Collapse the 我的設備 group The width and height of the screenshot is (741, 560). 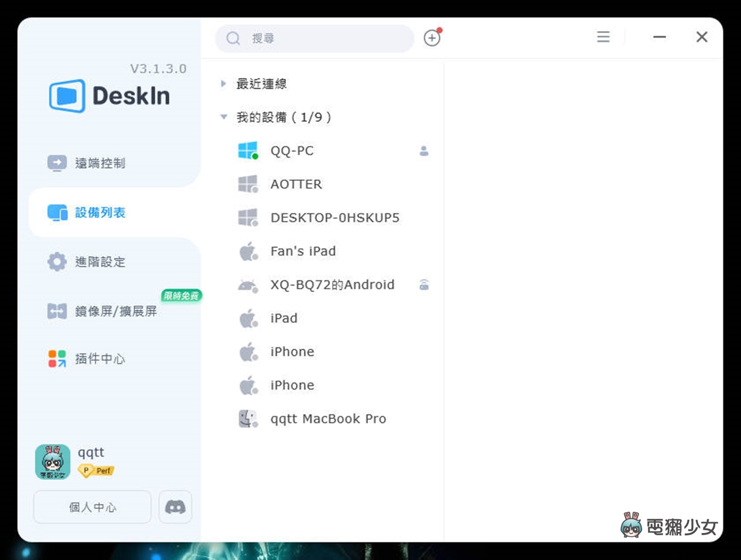[x=223, y=117]
